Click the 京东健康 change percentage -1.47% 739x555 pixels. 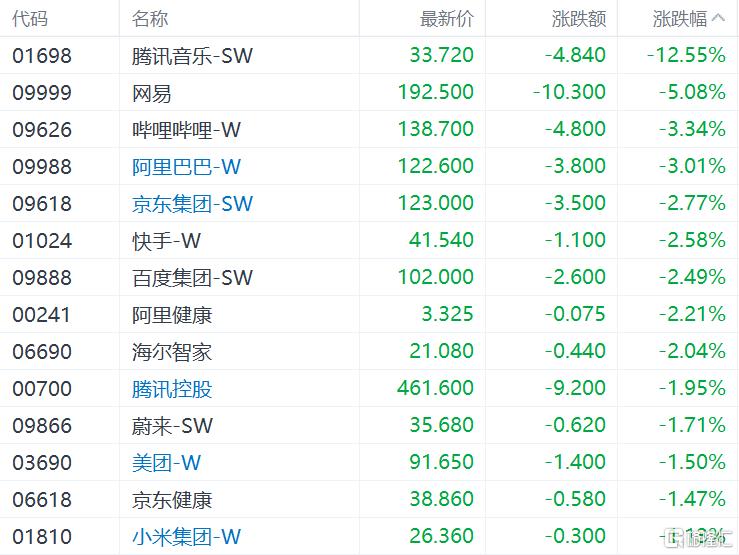(692, 499)
